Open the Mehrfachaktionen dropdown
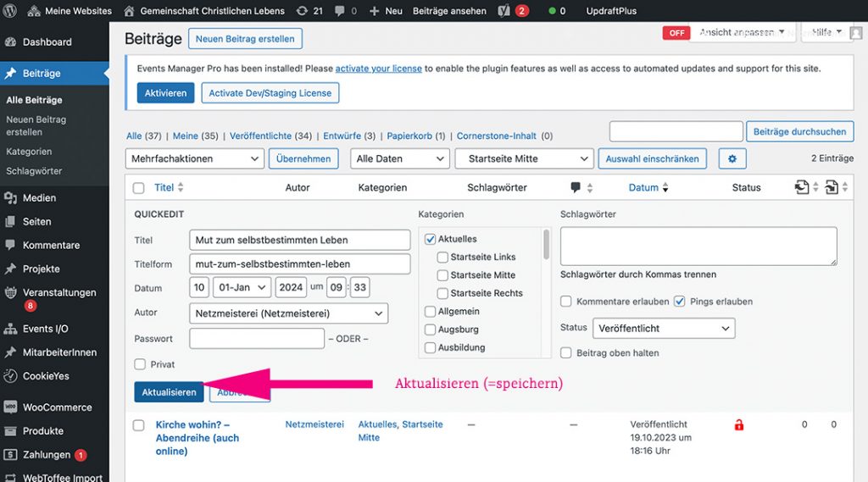The height and width of the screenshot is (482, 868). point(195,158)
